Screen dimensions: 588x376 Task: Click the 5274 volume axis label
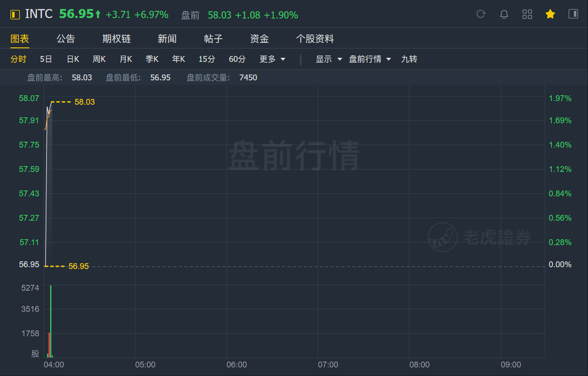(30, 288)
